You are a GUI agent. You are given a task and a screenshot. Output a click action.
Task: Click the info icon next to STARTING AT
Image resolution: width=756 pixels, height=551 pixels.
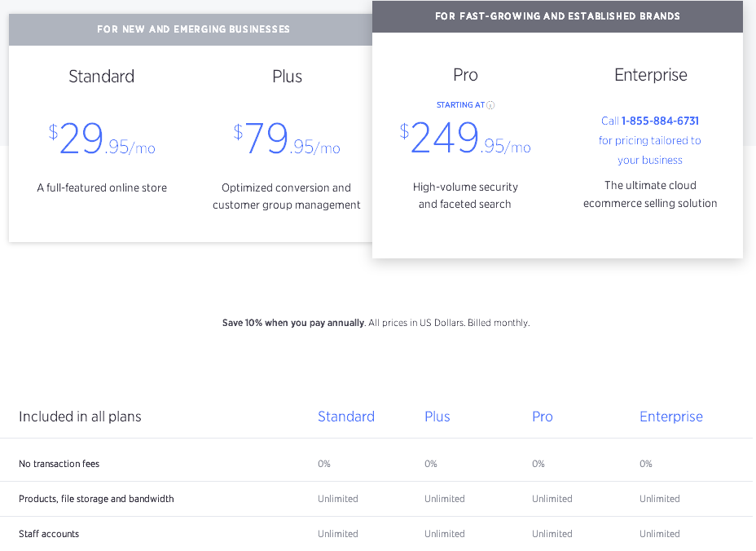click(490, 104)
